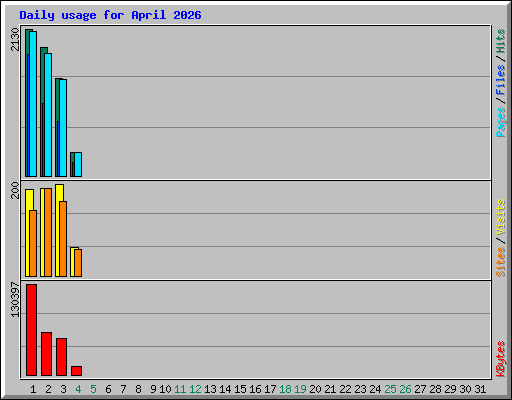
Task: Click the cyan pages bar for day 3
Action: click(x=63, y=128)
